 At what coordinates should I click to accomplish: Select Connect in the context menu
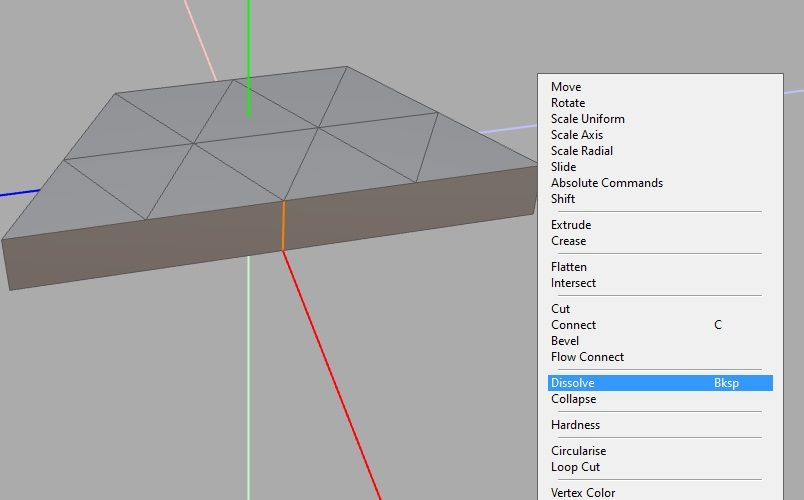pos(574,325)
